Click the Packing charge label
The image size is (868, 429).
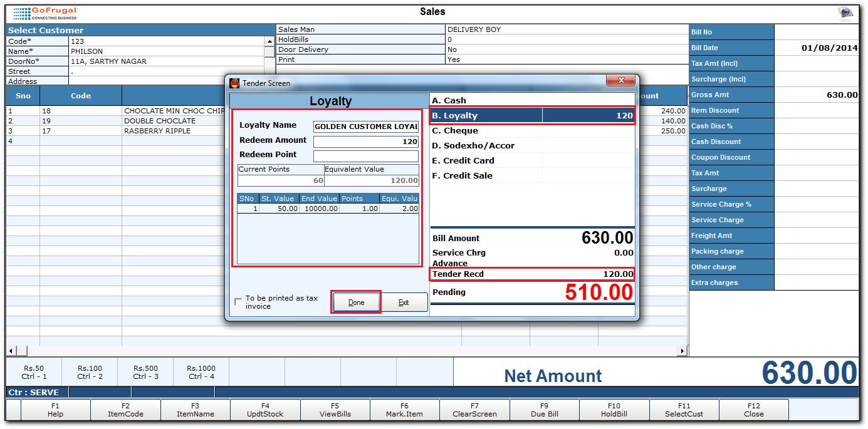point(732,251)
